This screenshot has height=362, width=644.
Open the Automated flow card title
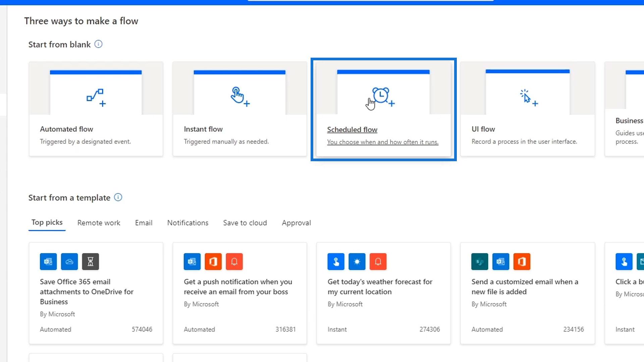coord(66,129)
